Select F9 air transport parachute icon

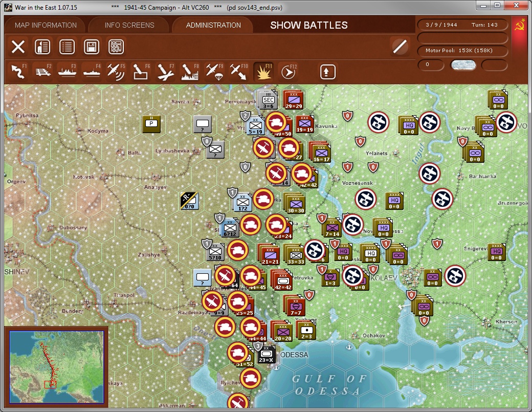pyautogui.click(x=214, y=72)
